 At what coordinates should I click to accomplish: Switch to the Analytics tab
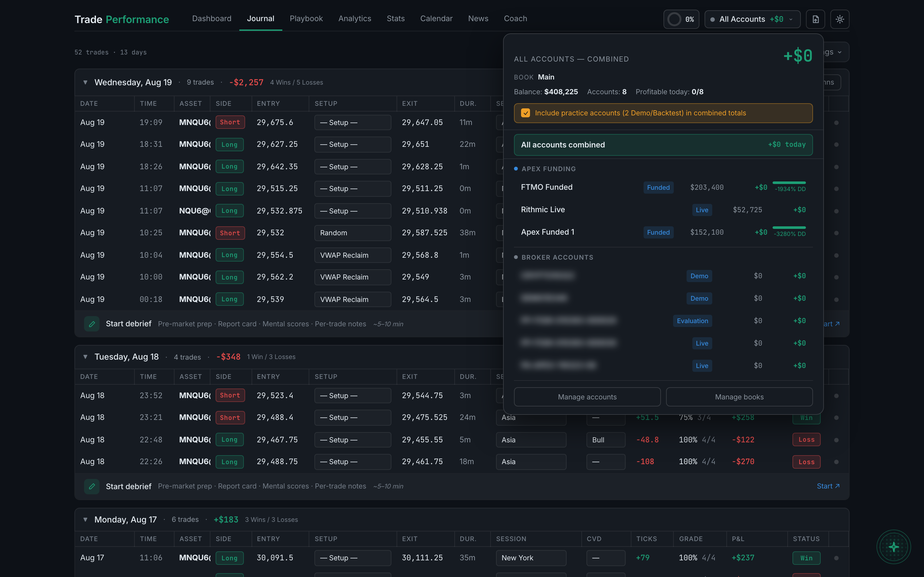point(354,19)
